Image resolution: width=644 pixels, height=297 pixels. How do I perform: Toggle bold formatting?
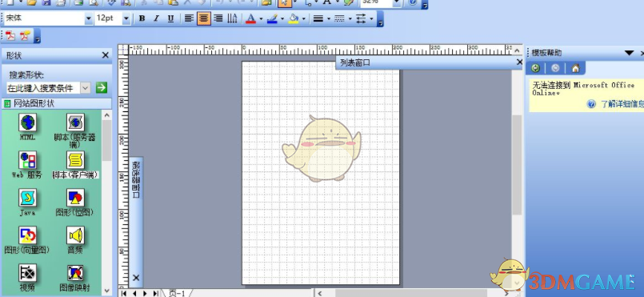[x=142, y=18]
